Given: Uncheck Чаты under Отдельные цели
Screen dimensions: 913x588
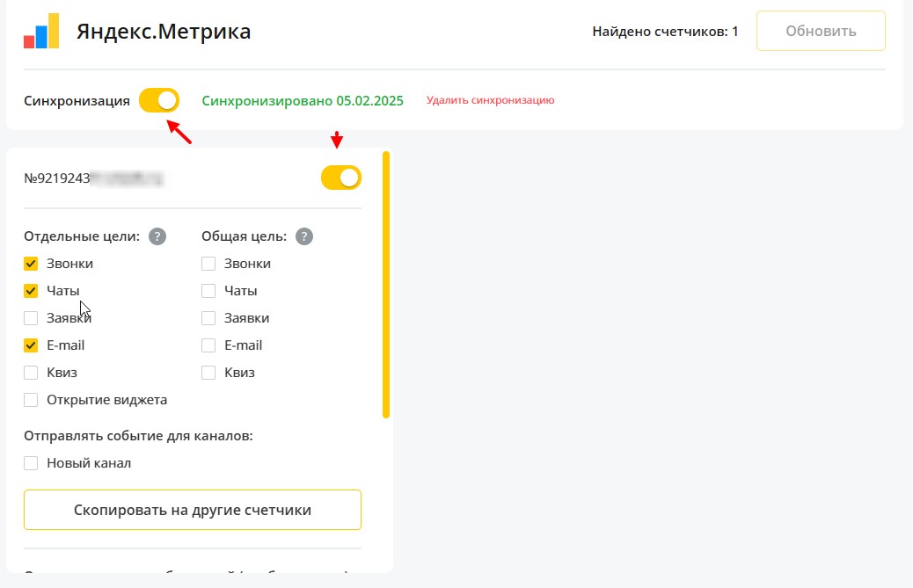Looking at the screenshot, I should pos(31,291).
